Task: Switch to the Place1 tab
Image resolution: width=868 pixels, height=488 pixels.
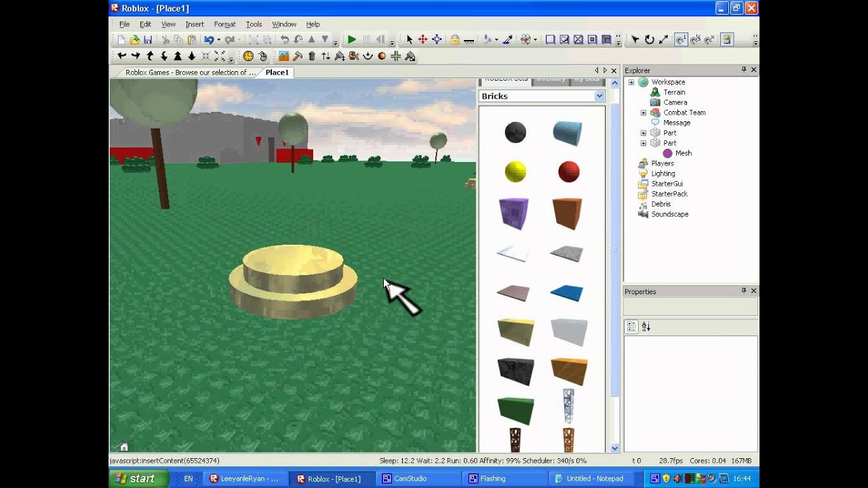Action: tap(277, 73)
